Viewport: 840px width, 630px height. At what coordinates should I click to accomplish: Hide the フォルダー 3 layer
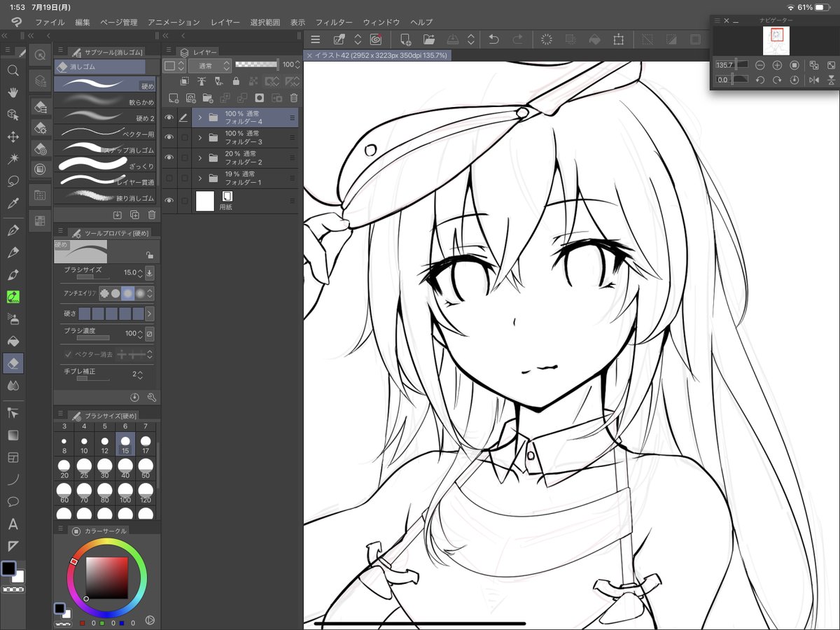pos(168,138)
